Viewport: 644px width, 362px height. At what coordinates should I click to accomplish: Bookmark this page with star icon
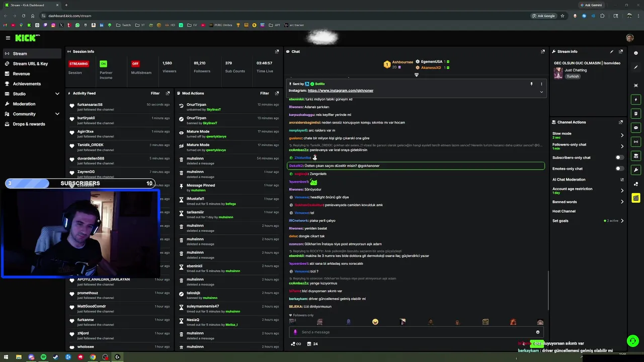coord(562,16)
